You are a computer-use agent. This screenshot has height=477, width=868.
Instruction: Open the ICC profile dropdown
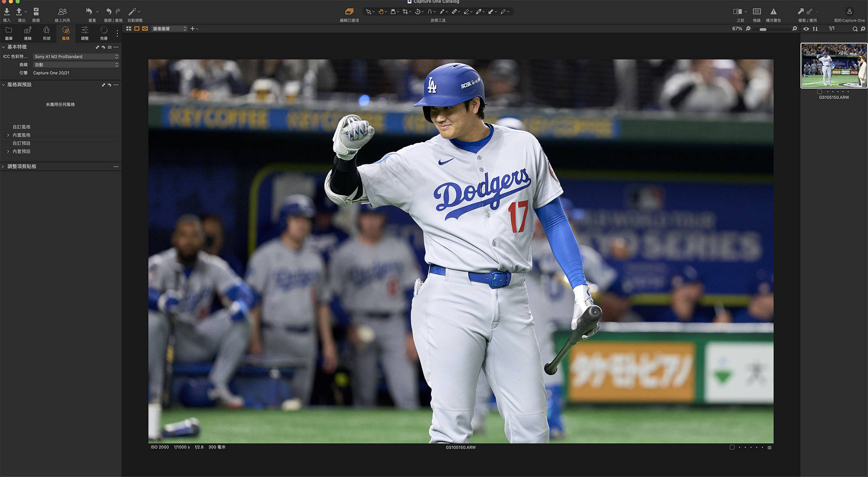76,56
